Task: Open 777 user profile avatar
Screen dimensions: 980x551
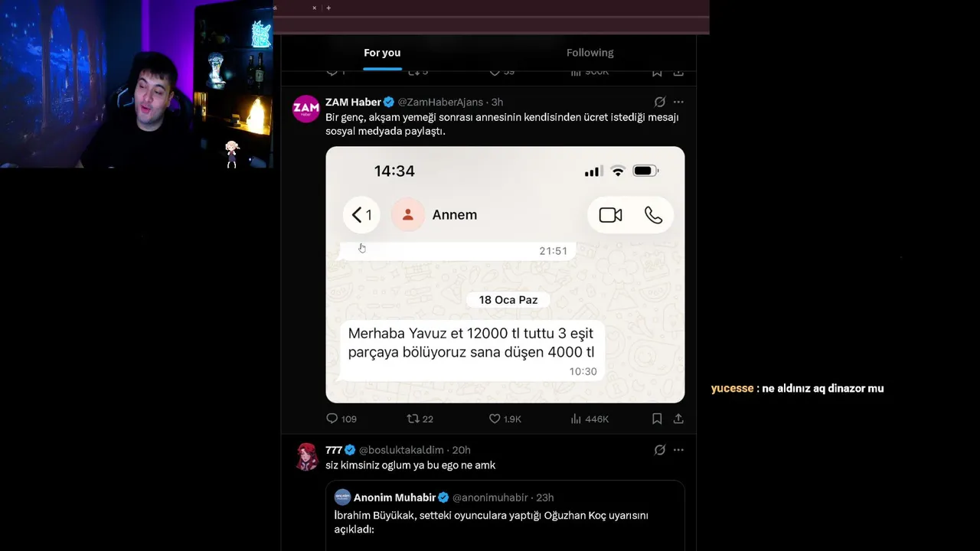Action: [x=306, y=457]
